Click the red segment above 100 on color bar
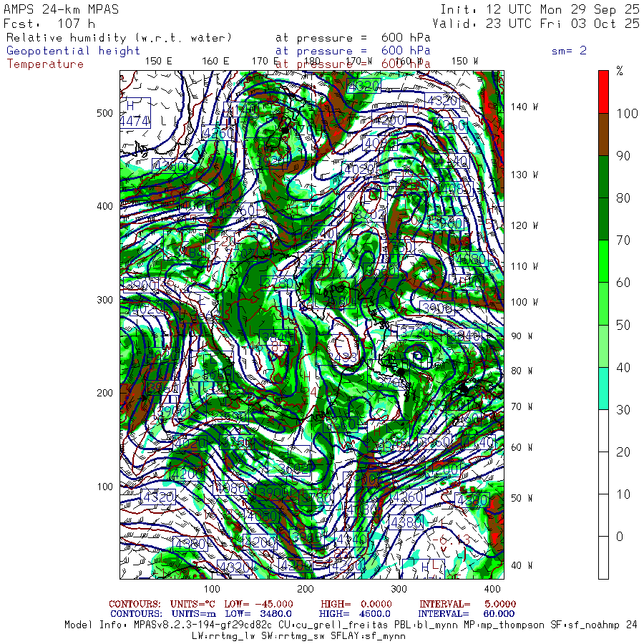Image resolution: width=644 pixels, height=644 pixels. [x=603, y=92]
